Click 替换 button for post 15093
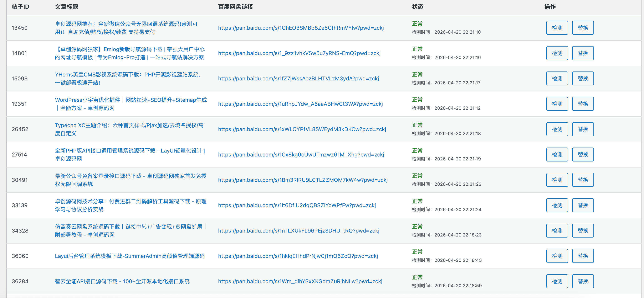Image resolution: width=644 pixels, height=298 pixels. click(583, 78)
